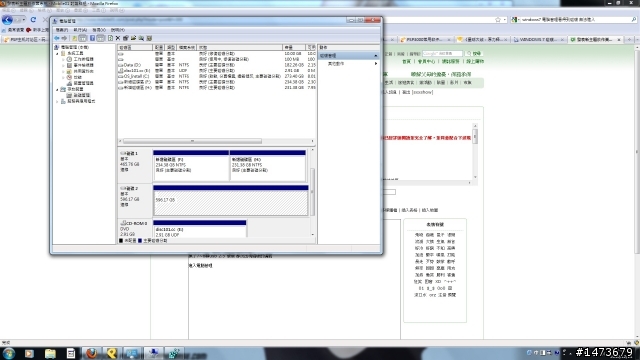Click the Open folder toolbar icon
640x360 pixels.
(x=133, y=38)
